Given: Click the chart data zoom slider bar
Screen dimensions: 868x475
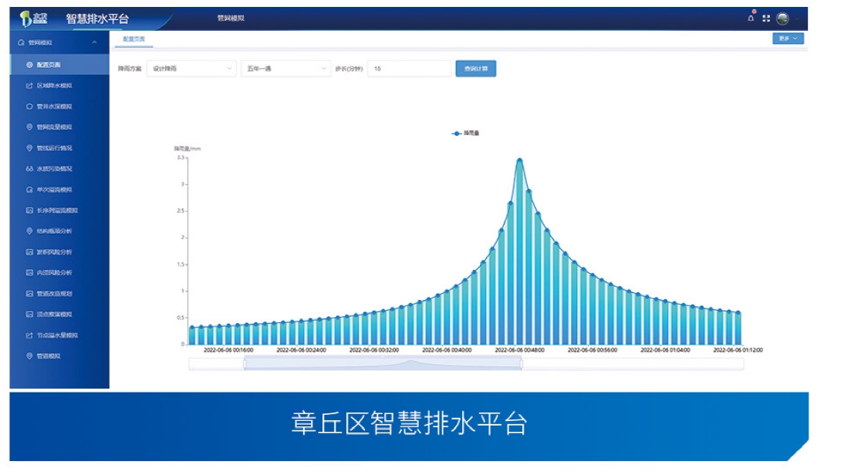Looking at the screenshot, I should point(383,364).
